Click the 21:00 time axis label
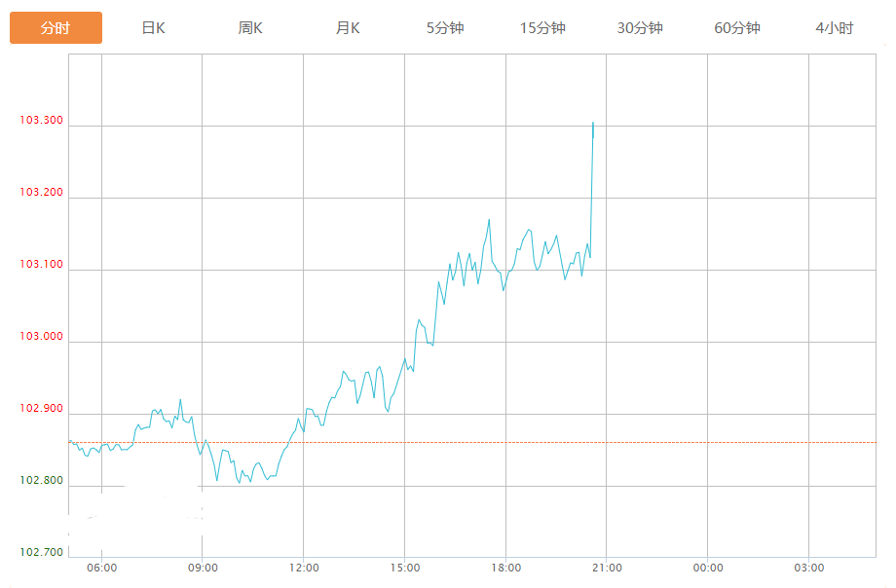This screenshot has width=896, height=588. [607, 569]
